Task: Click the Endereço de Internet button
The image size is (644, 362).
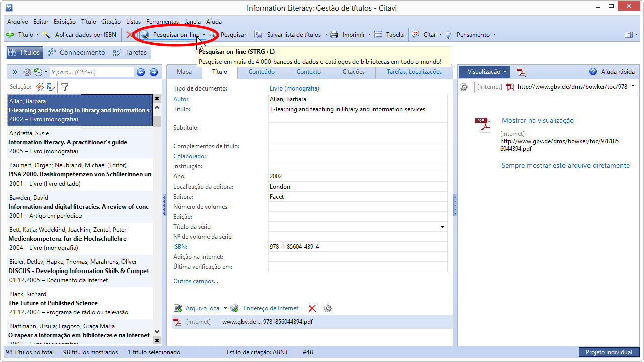Action: pyautogui.click(x=265, y=308)
